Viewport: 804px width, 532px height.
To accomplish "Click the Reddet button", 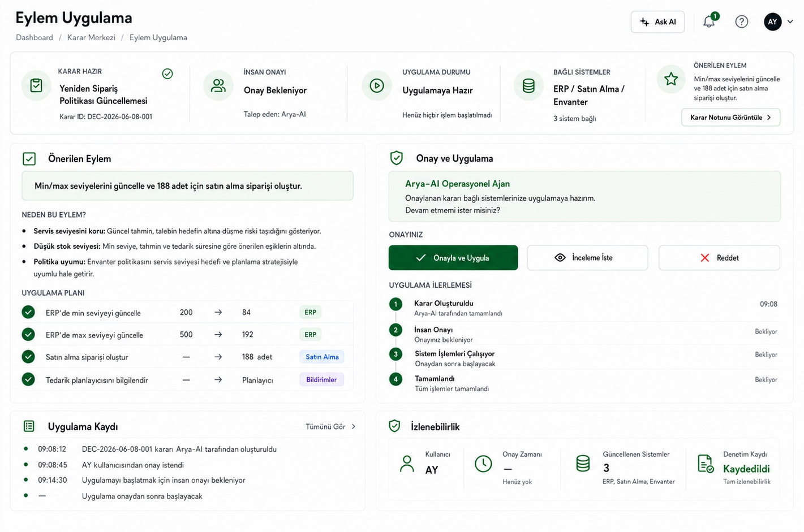I will [x=719, y=258].
